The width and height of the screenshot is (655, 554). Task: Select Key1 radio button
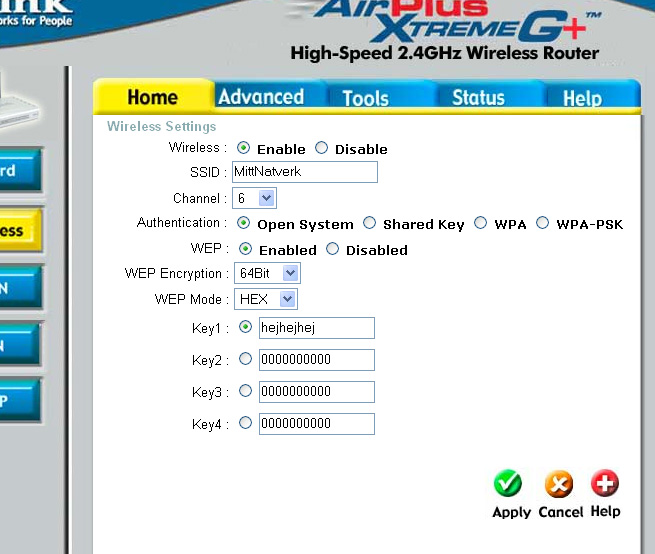click(245, 327)
